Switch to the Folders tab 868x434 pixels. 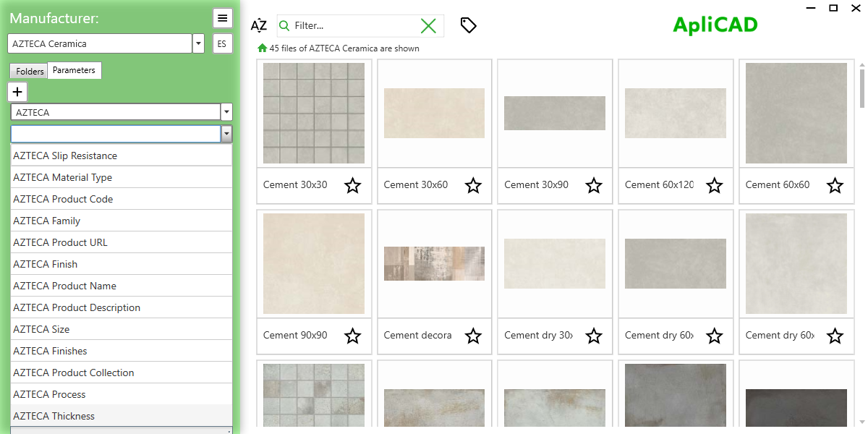(28, 71)
